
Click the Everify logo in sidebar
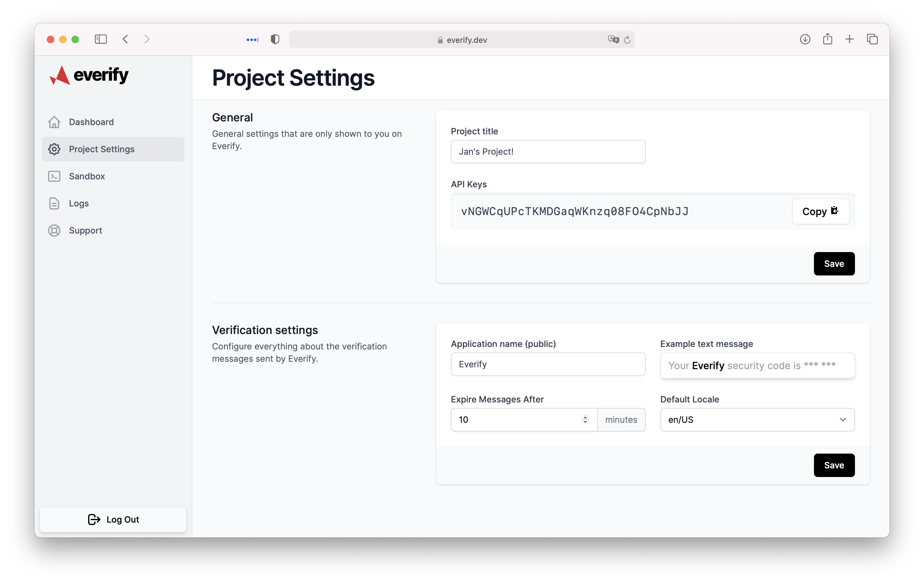[89, 75]
